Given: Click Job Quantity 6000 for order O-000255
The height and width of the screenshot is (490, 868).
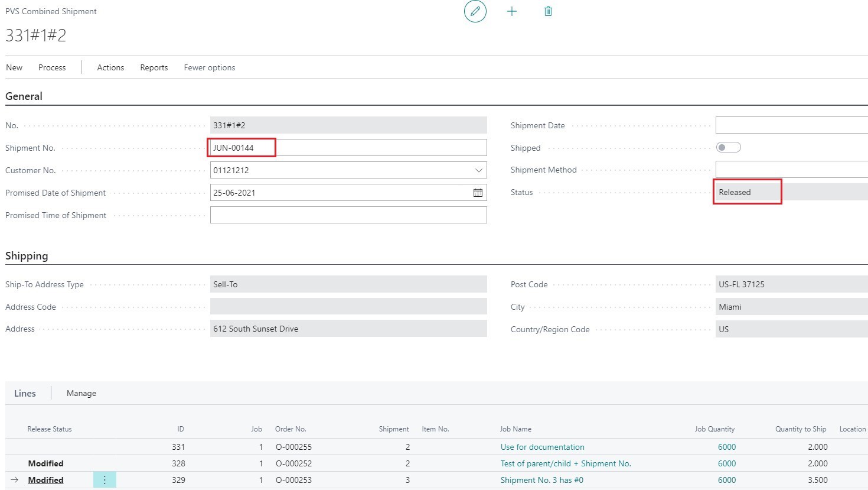Looking at the screenshot, I should click(727, 447).
